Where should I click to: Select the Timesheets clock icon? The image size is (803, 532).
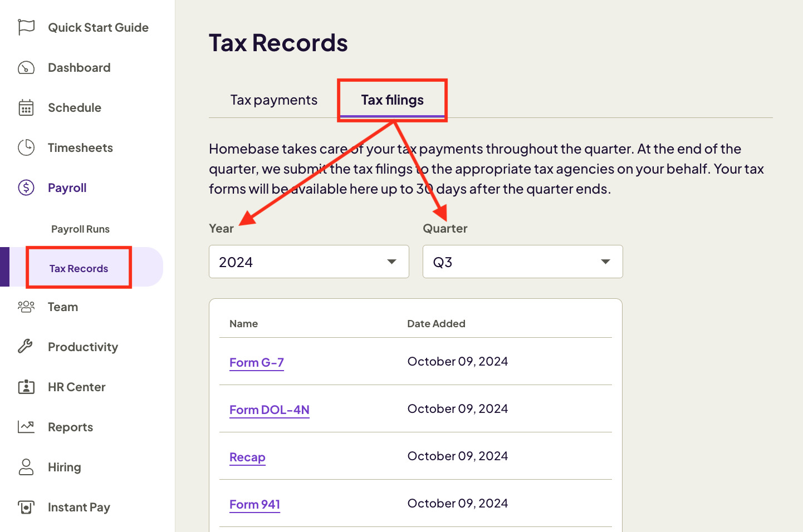point(26,147)
